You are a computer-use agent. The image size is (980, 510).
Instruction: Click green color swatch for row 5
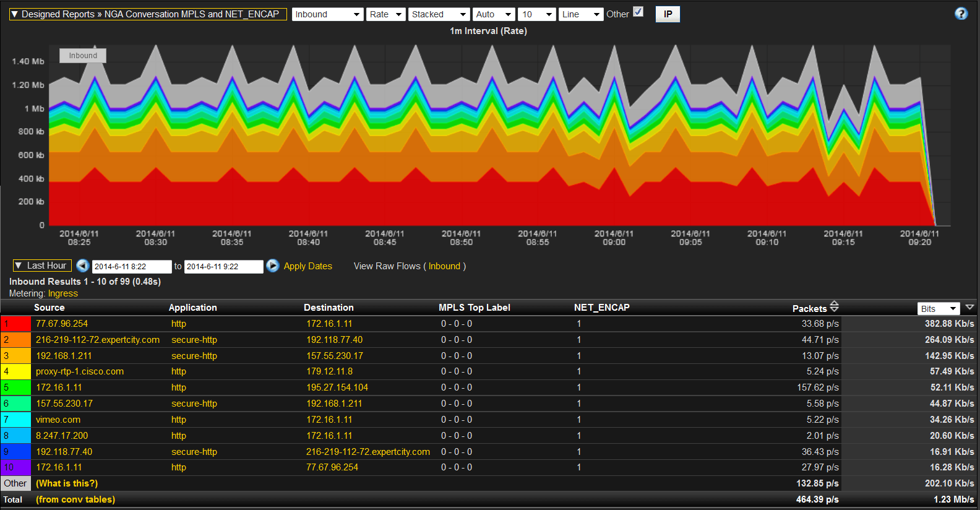16,387
